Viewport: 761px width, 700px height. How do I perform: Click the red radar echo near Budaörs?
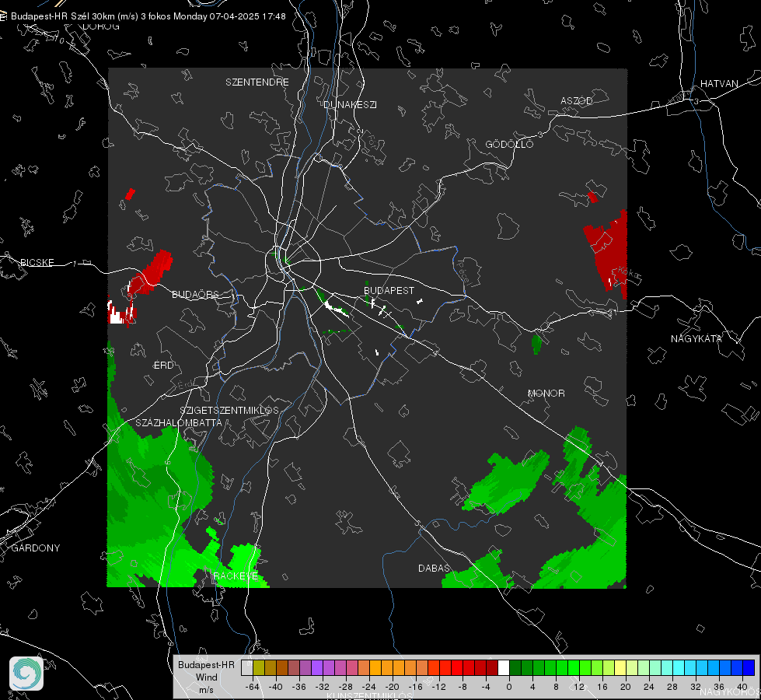152,272
